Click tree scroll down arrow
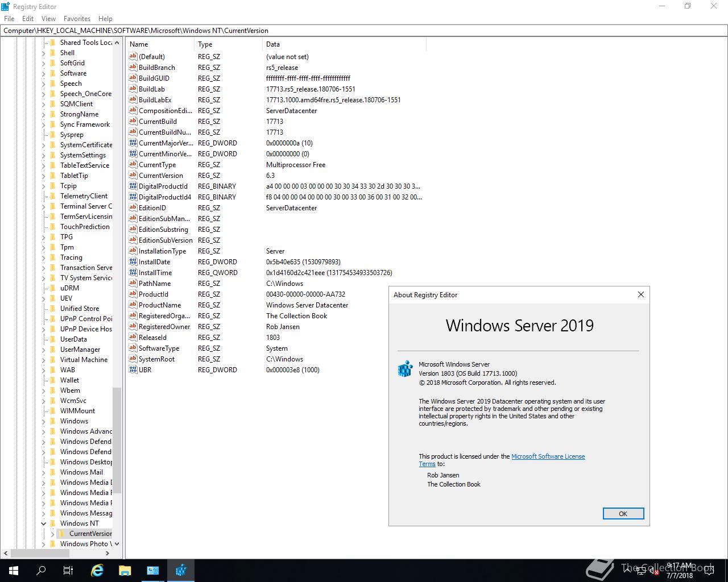 (x=117, y=543)
